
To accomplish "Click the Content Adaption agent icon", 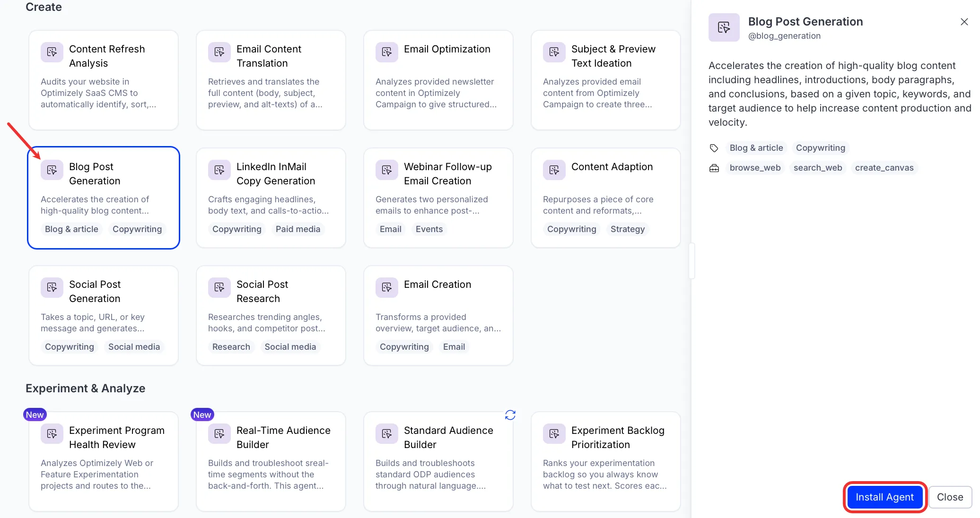I will [x=554, y=170].
